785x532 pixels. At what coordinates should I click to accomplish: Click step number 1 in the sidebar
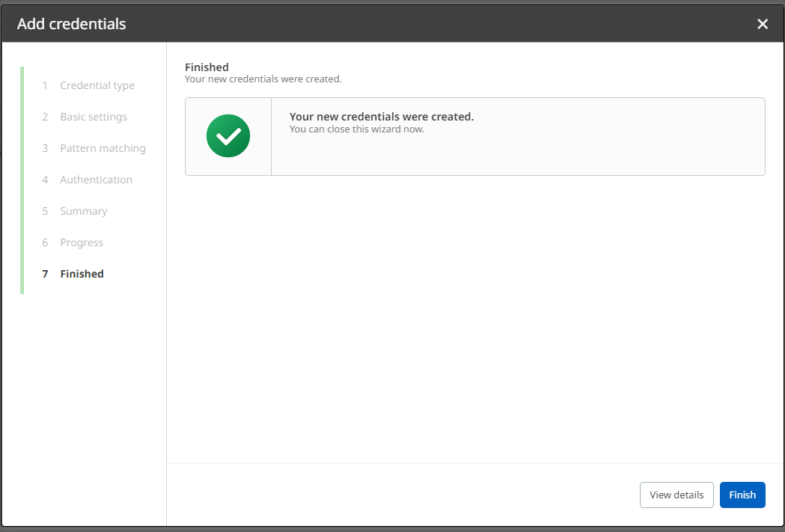45,85
